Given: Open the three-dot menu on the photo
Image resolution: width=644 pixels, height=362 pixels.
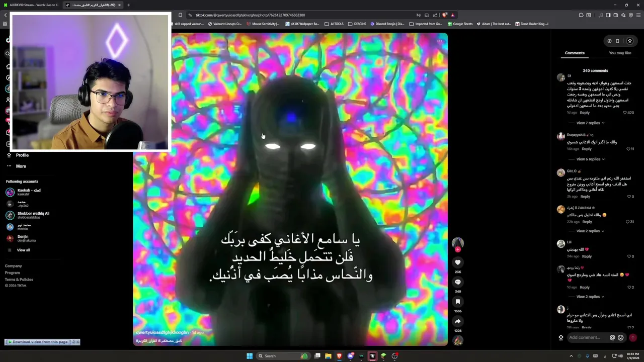Looking at the screenshot, I should [x=440, y=41].
